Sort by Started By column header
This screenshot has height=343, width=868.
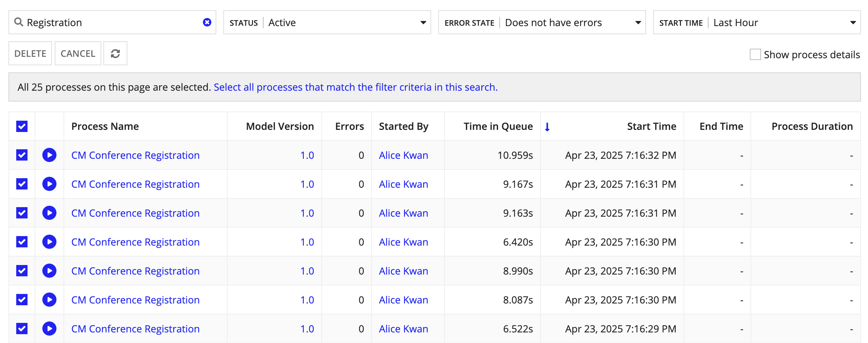pyautogui.click(x=404, y=126)
